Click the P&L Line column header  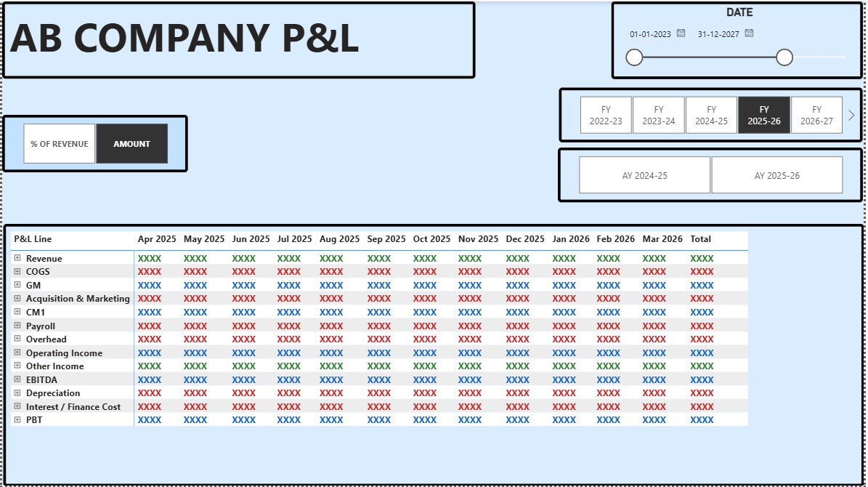pyautogui.click(x=33, y=239)
